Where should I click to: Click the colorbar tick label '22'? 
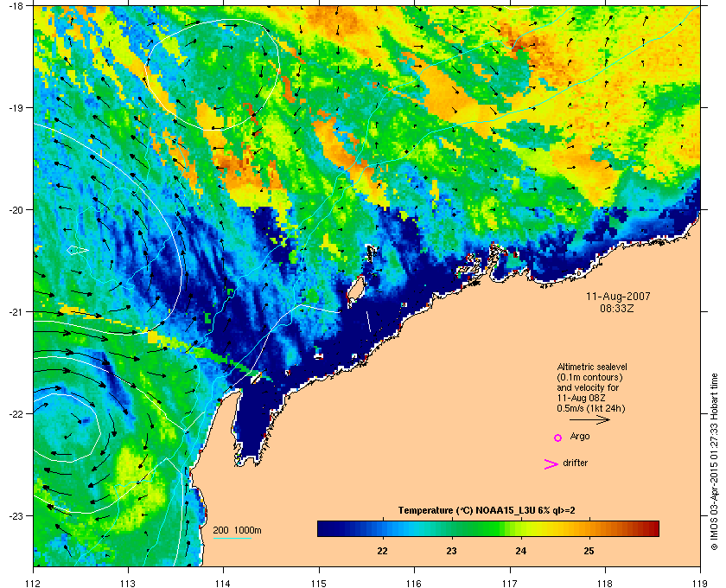[382, 551]
